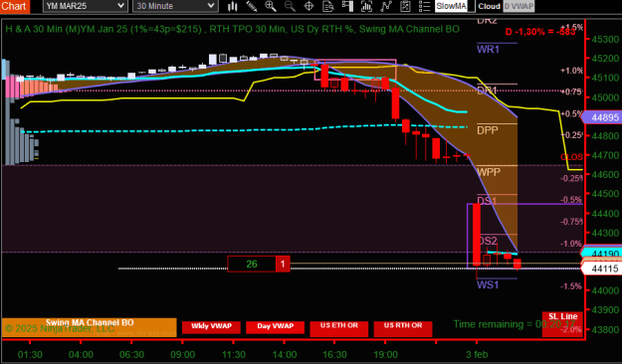Toggle the US RTH OR button
622x364 pixels.
[x=403, y=329]
